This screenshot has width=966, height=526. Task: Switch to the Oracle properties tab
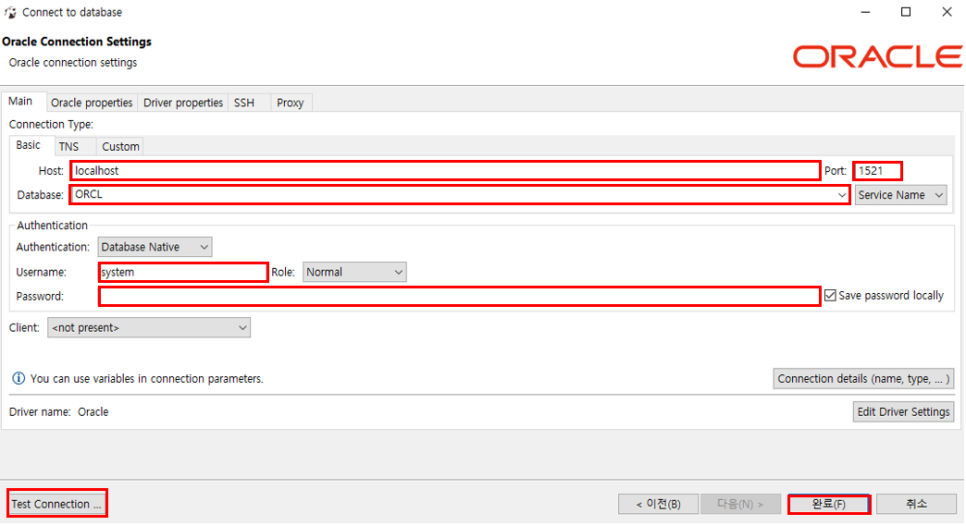click(x=92, y=103)
